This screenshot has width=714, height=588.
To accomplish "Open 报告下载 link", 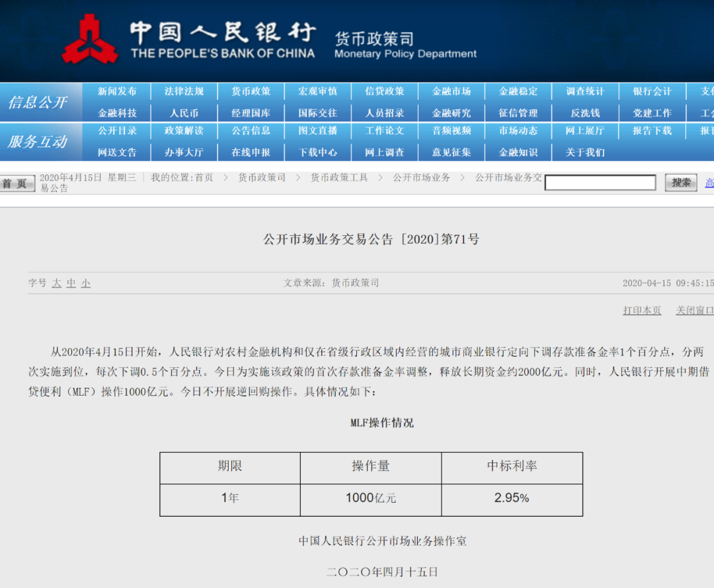I will click(x=652, y=131).
